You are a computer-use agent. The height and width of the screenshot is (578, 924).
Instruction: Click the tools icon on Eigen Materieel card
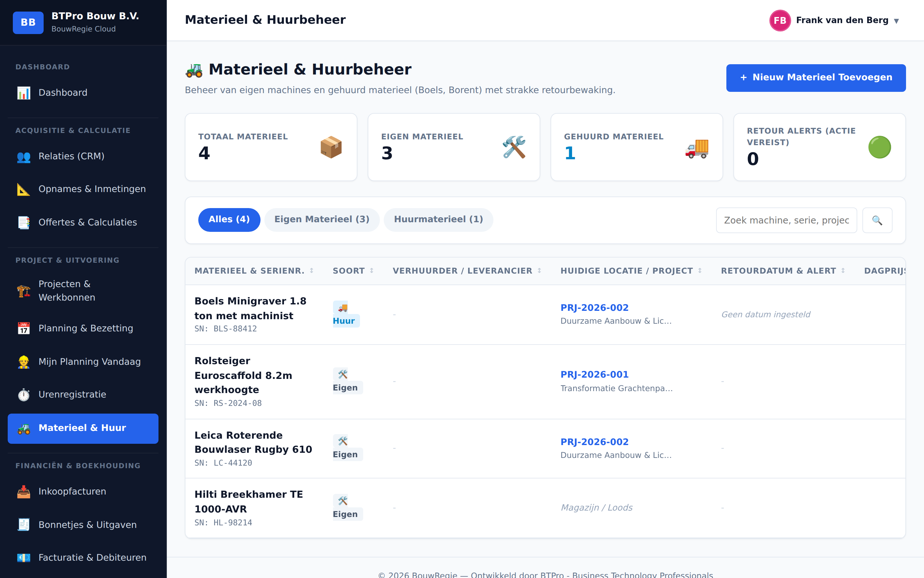(514, 147)
